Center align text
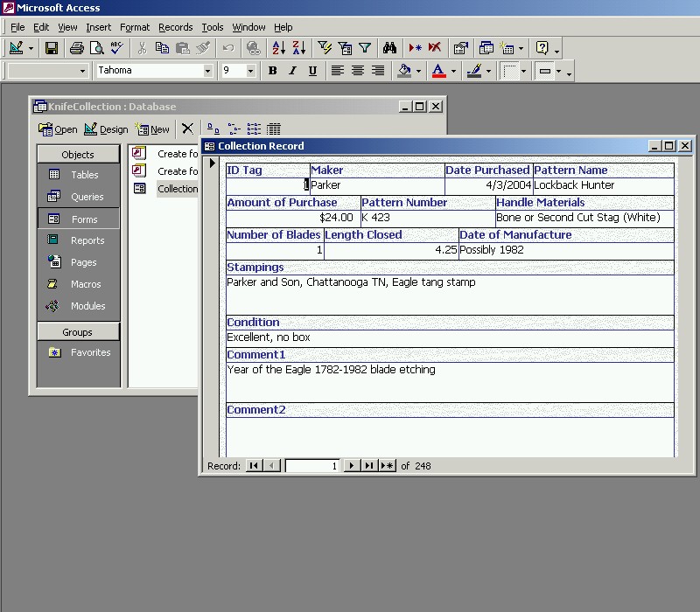The image size is (700, 612). click(x=358, y=71)
